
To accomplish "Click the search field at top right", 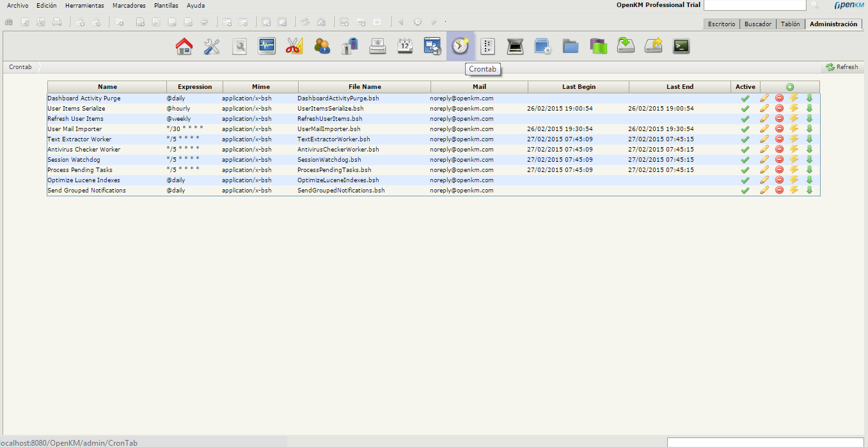I will 754,5.
